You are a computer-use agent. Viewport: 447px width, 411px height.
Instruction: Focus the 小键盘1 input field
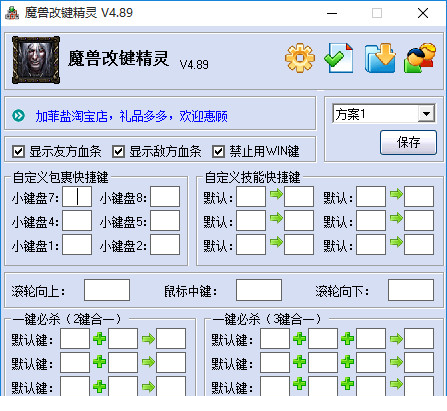[x=77, y=244]
